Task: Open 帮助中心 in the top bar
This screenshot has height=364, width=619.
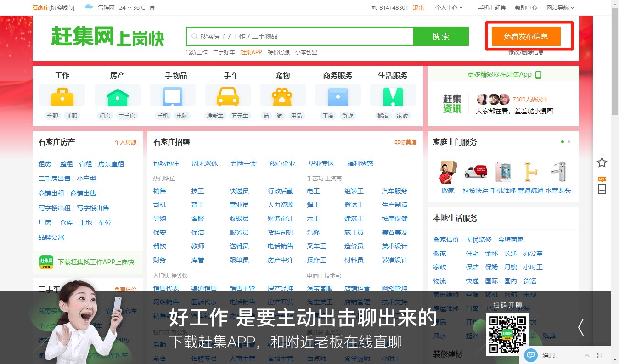Action: (x=526, y=7)
